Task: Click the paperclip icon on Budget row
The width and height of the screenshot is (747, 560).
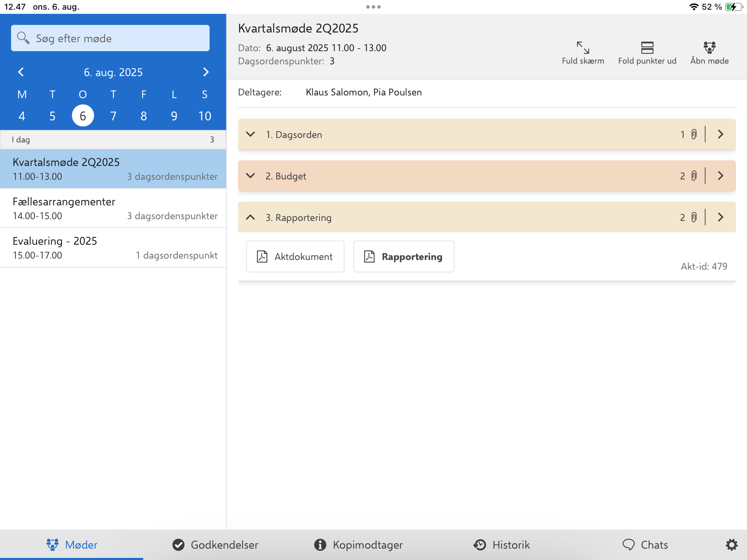Action: [x=694, y=176]
